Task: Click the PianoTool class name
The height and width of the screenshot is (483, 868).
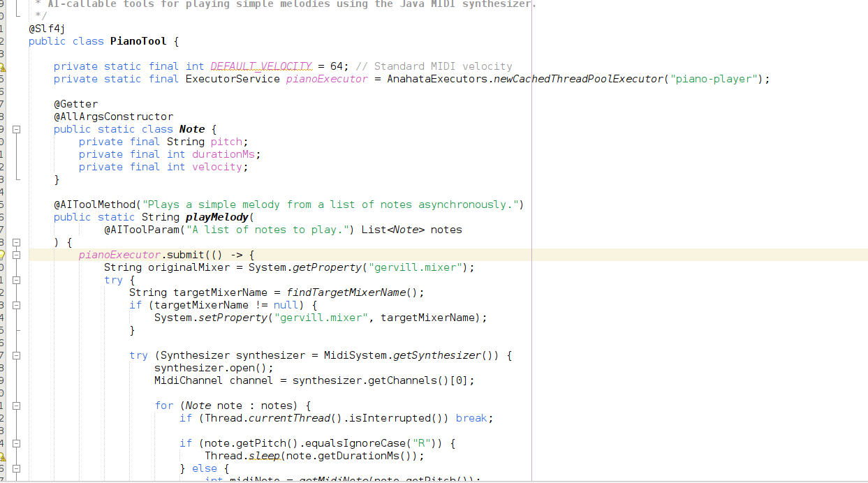Action: [138, 41]
